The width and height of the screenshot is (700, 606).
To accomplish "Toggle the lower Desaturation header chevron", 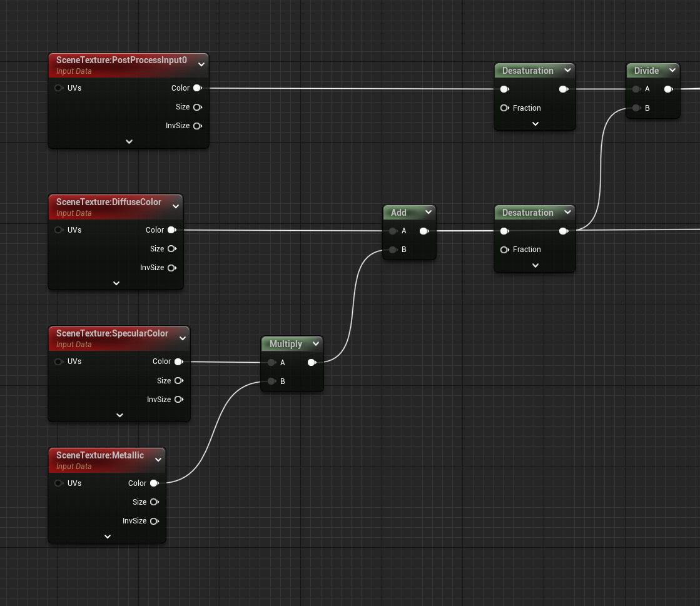I will (x=567, y=212).
